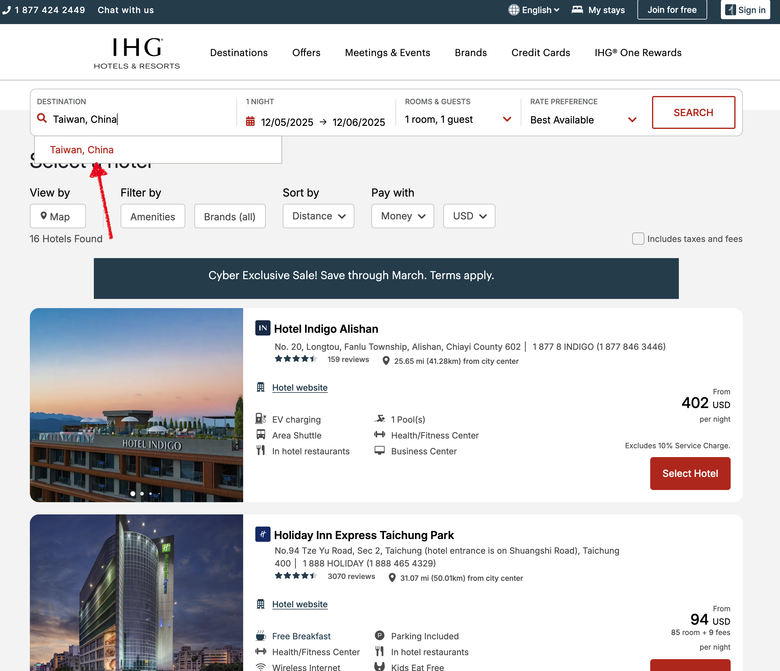Viewport: 780px width, 671px height.
Task: Switch to Map view
Action: (x=58, y=216)
